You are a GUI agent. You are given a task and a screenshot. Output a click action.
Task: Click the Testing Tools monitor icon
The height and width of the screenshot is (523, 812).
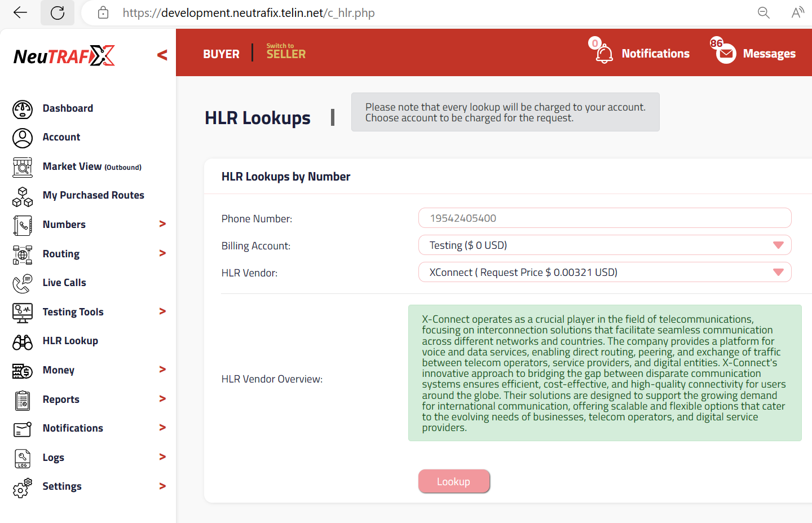tap(23, 313)
